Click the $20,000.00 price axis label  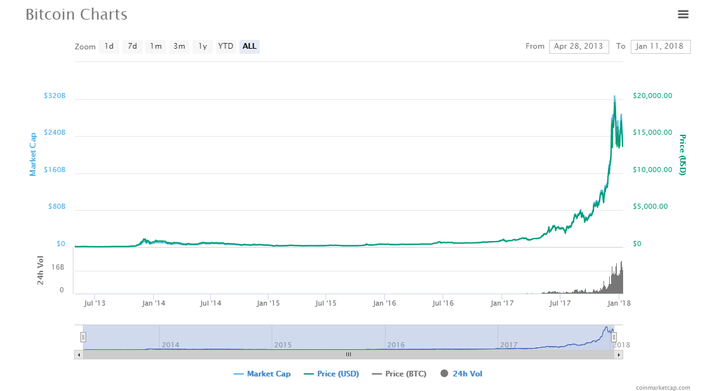[x=652, y=96]
